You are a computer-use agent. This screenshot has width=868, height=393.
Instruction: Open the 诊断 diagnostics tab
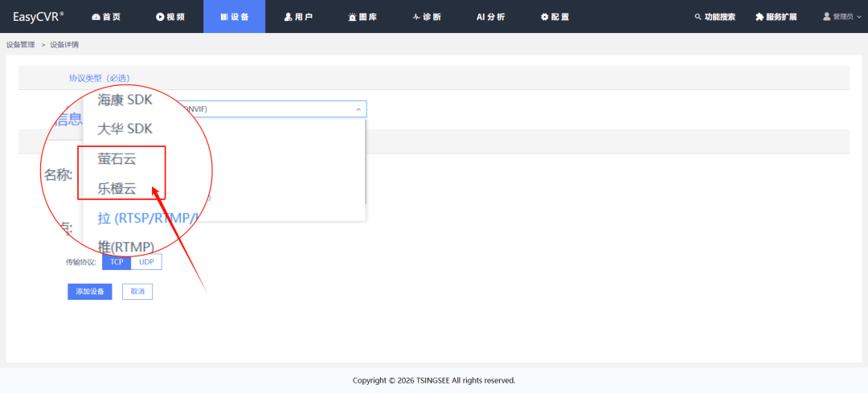tap(427, 17)
